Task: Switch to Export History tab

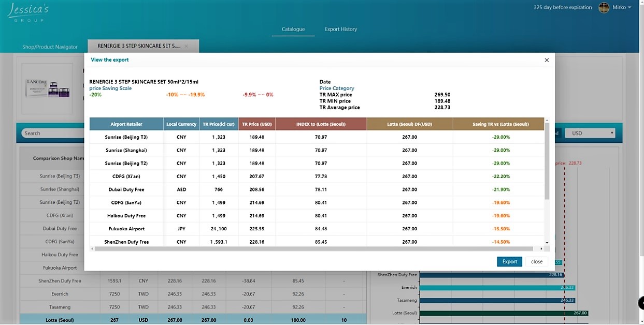Action: point(340,29)
